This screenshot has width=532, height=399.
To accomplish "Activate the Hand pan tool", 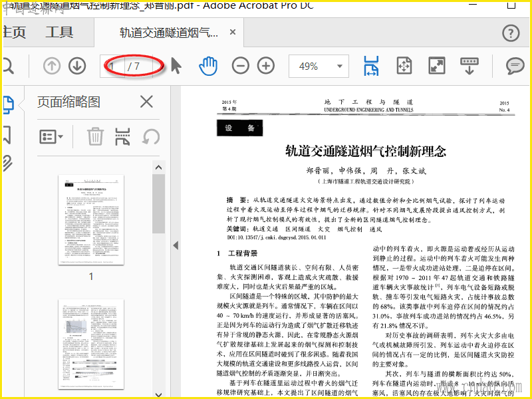I will (x=209, y=66).
